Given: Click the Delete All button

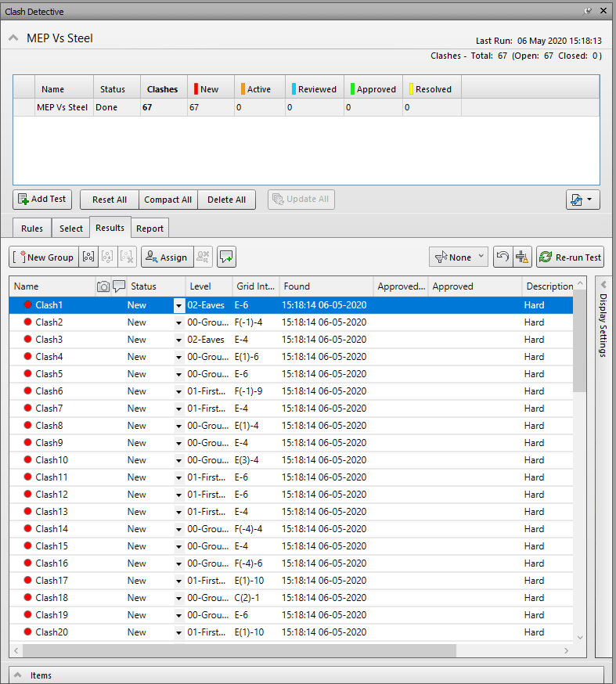Looking at the screenshot, I should point(226,200).
